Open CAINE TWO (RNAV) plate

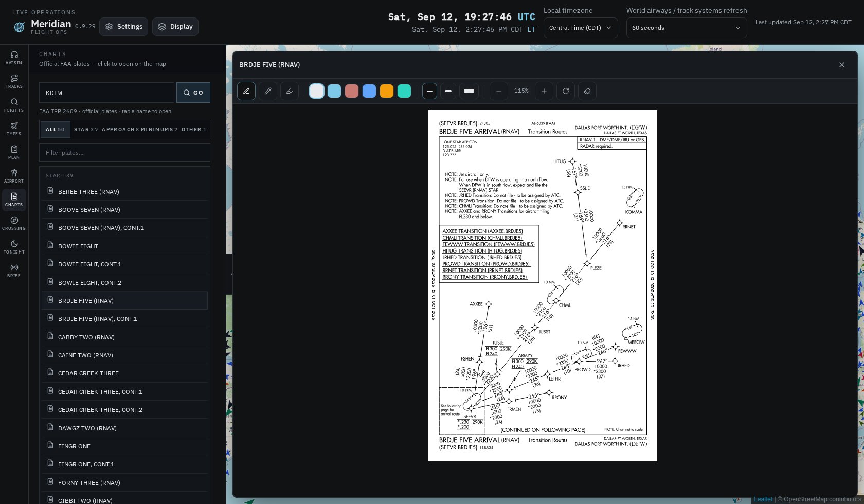tap(124, 355)
